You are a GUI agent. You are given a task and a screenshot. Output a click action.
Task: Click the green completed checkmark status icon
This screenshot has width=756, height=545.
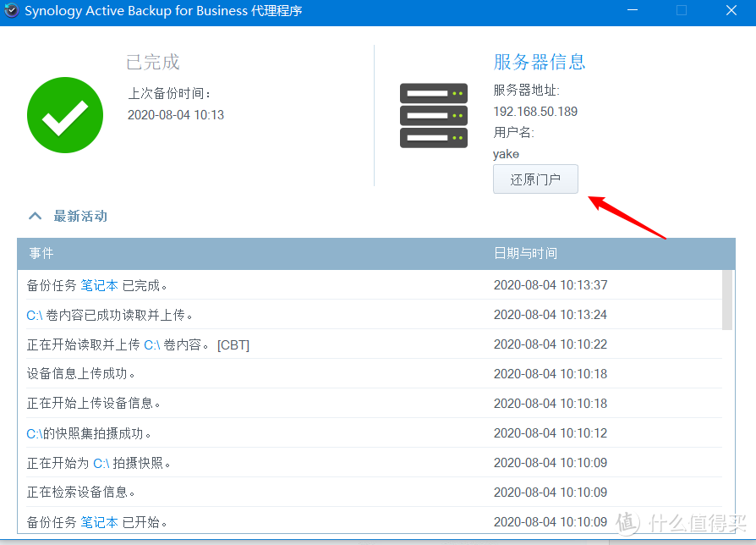click(x=65, y=115)
